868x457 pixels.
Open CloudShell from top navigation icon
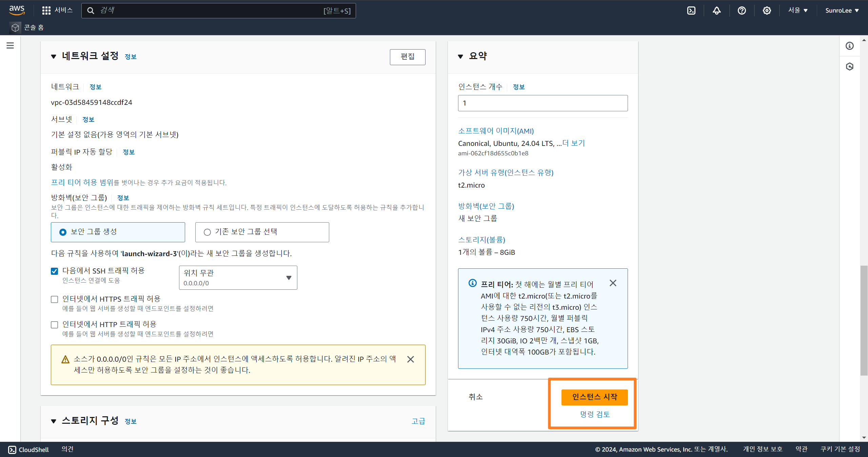(691, 11)
